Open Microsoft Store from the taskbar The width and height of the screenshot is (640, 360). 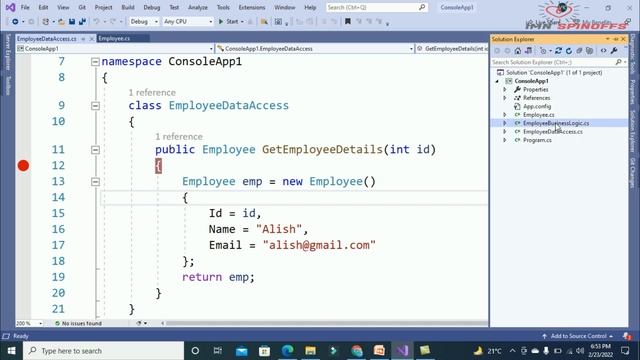[x=264, y=351]
